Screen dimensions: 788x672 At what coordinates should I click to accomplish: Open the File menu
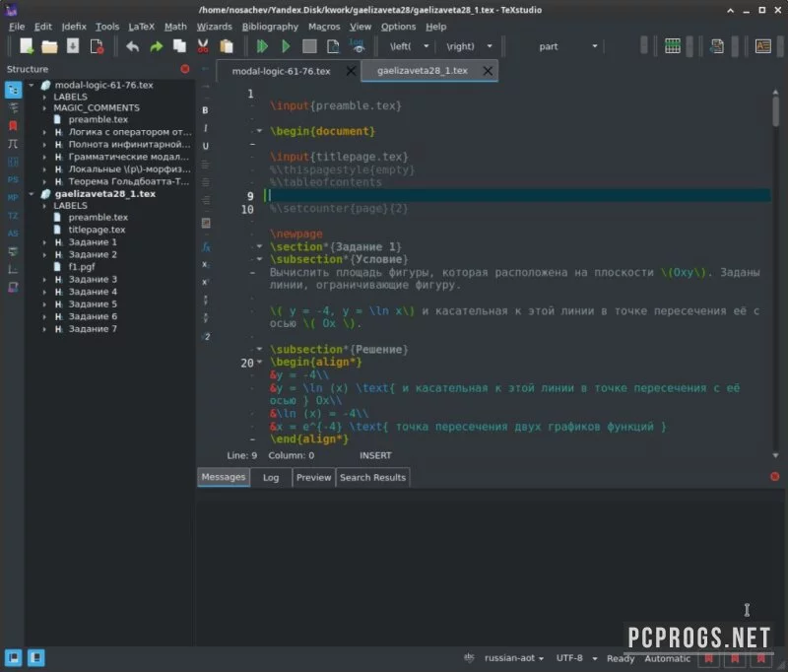point(17,27)
